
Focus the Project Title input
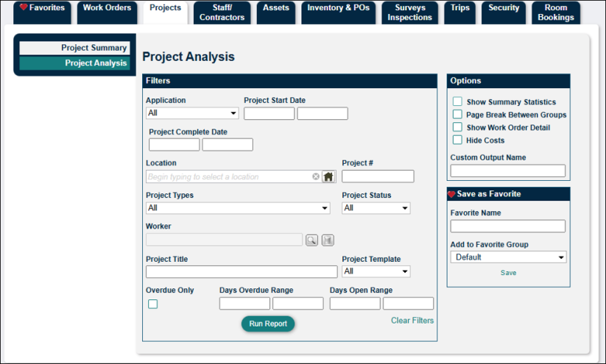(242, 272)
